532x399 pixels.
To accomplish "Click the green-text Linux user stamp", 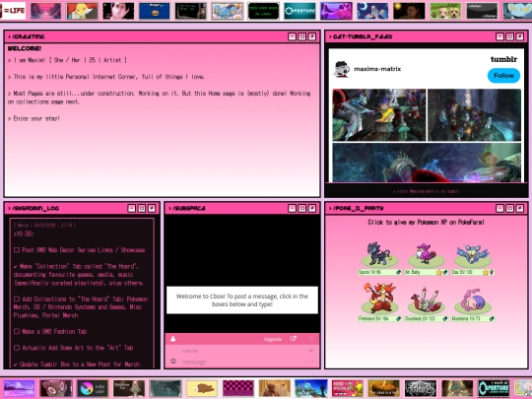I will 263,11.
